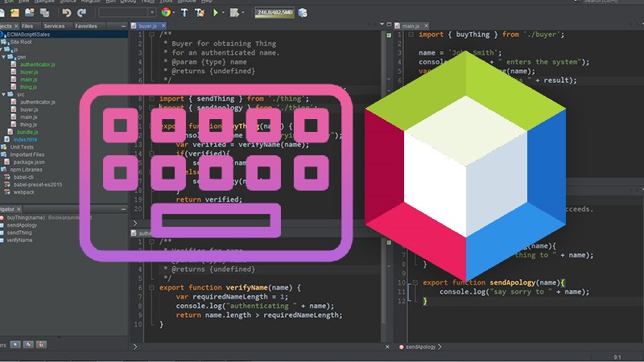This screenshot has width=644, height=362.
Task: Select the ECMAScript5Sales project node
Action: 28,35
